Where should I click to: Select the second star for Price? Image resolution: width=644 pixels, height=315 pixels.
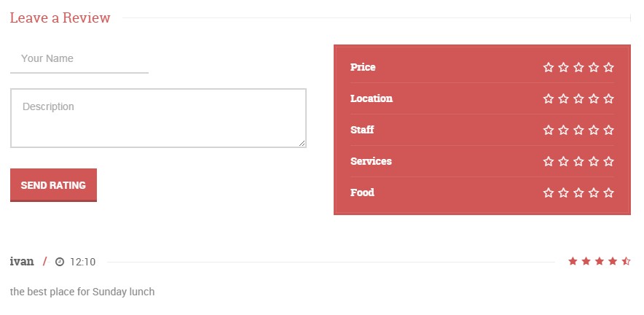[564, 67]
